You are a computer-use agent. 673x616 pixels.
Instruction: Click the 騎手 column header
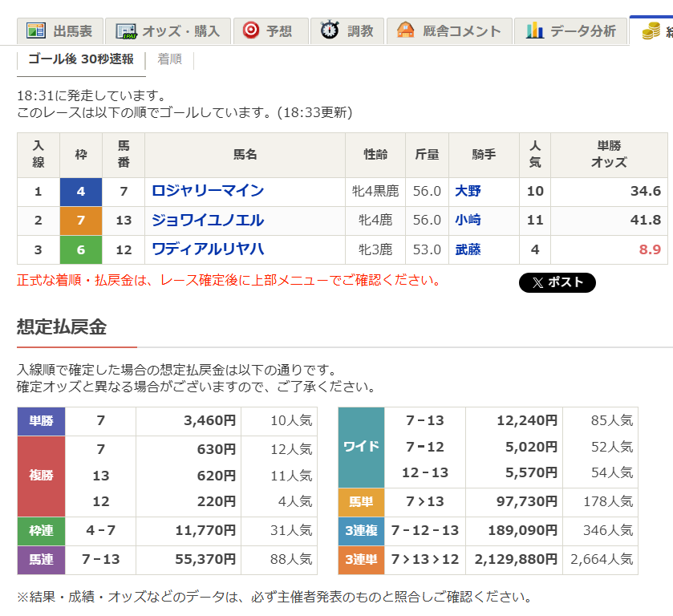click(484, 155)
